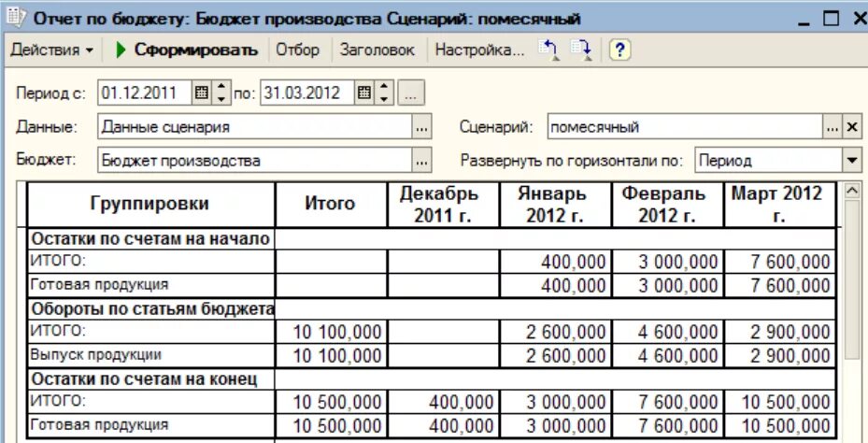Click opening ИТОГО March 7 600,000 cell

tap(779, 261)
